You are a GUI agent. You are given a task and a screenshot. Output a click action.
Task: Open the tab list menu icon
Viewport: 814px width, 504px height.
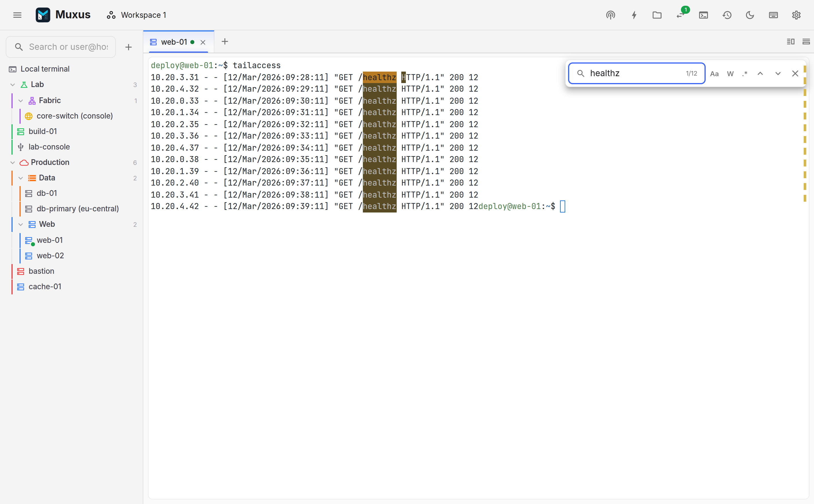806,42
